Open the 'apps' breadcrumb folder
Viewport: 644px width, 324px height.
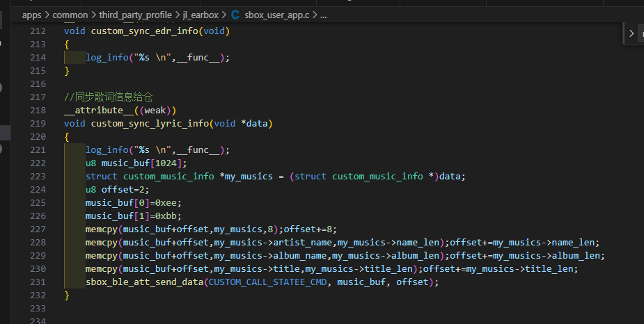(x=31, y=15)
